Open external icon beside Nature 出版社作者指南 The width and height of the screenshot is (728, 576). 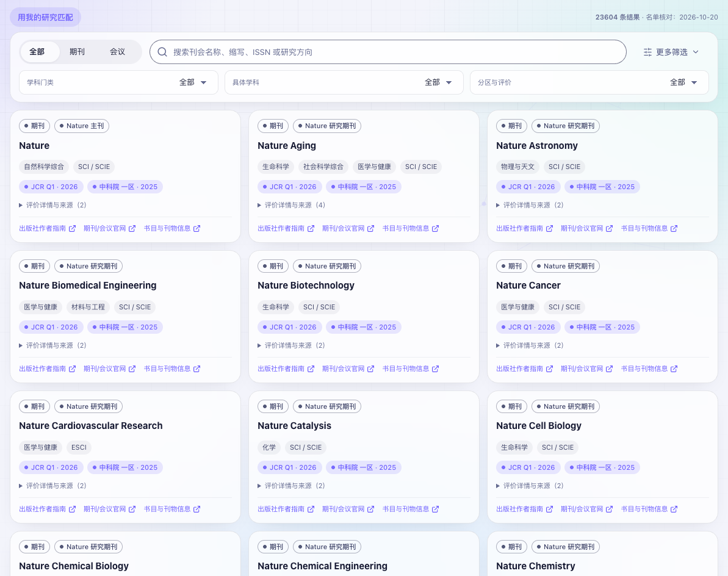73,228
